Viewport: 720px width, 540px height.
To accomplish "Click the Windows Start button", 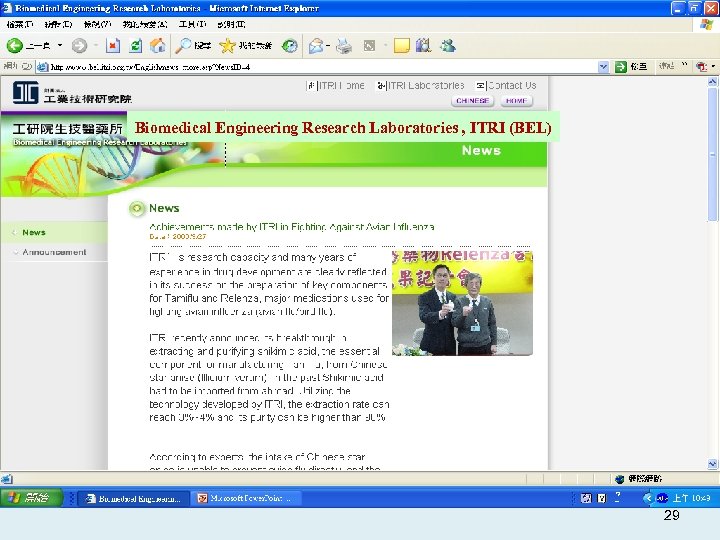I will 31,498.
